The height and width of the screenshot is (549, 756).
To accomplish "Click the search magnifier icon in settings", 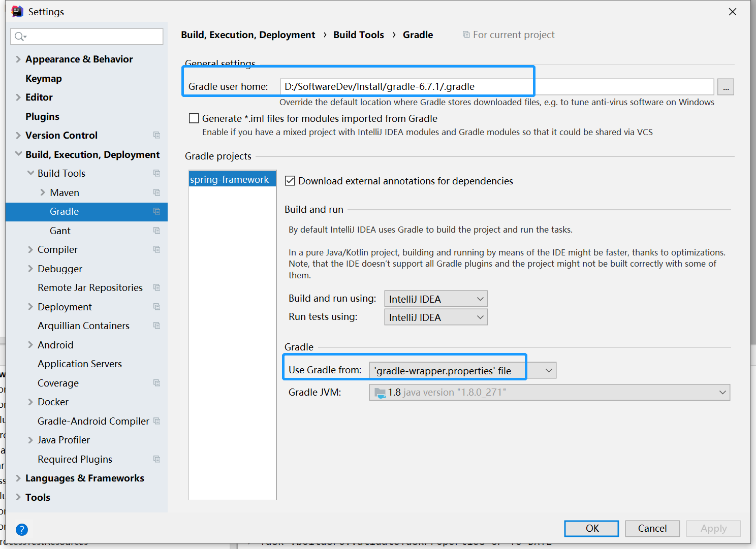I will pos(20,36).
